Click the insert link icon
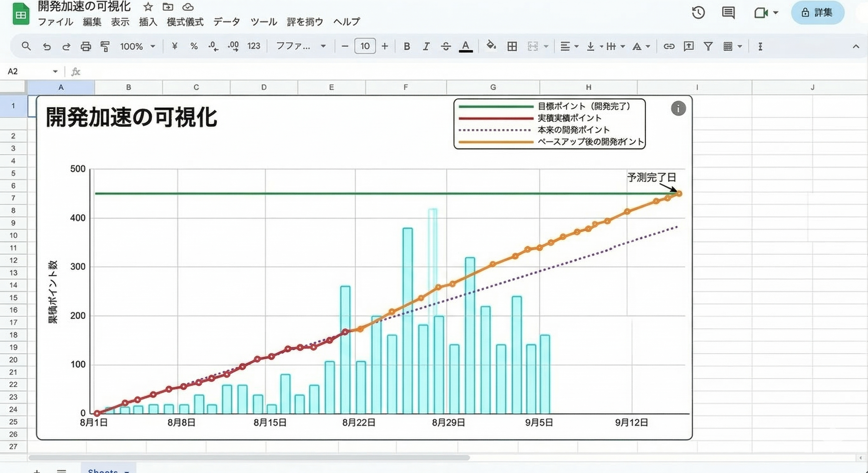Viewport: 868px width, 473px height. [x=669, y=46]
